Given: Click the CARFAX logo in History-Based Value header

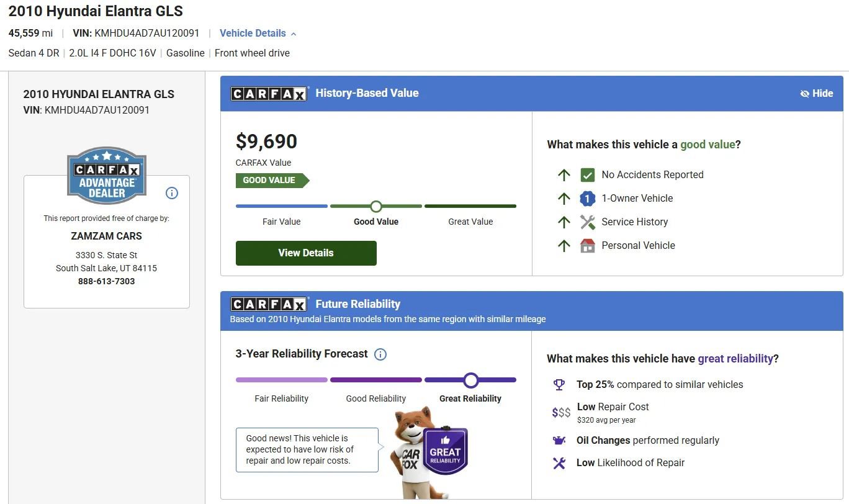Looking at the screenshot, I should (x=269, y=93).
